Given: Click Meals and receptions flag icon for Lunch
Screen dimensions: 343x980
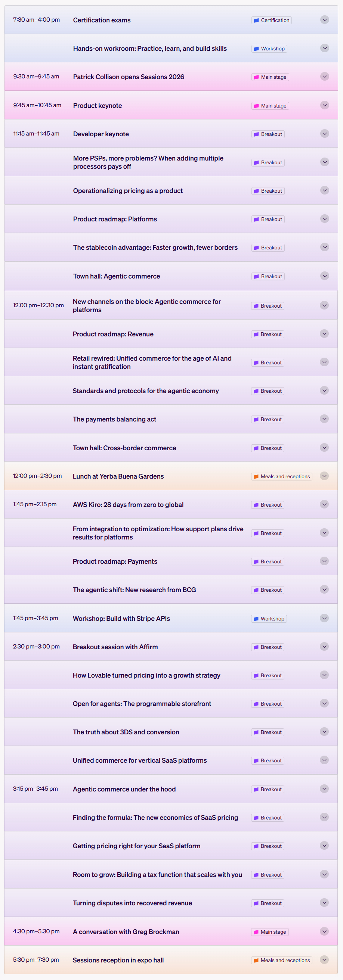Looking at the screenshot, I should tap(256, 477).
